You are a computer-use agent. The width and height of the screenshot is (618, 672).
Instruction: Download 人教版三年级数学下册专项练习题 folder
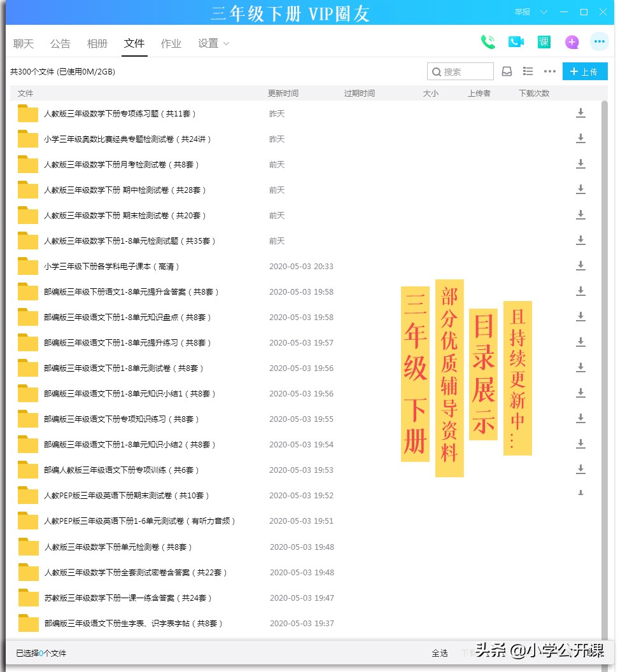point(580,113)
